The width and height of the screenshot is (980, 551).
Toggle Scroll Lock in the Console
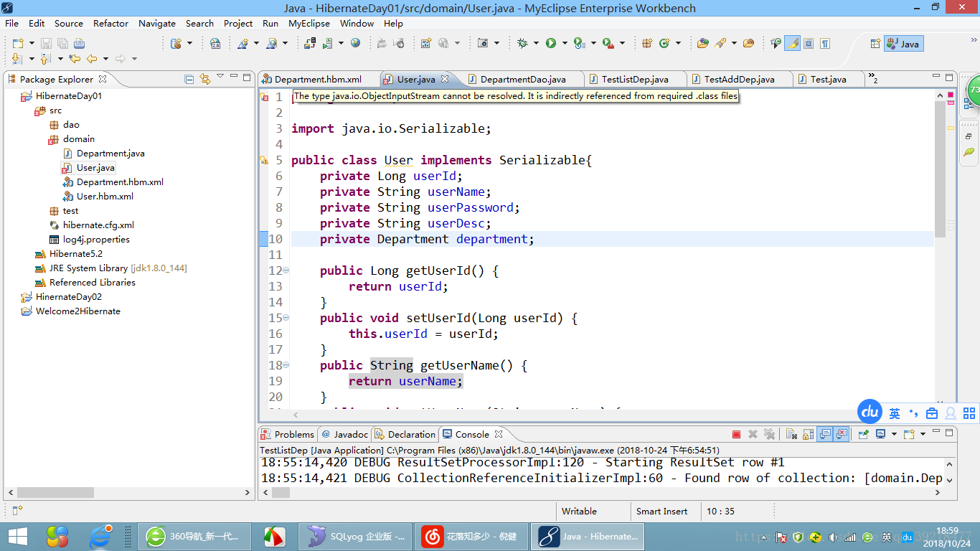point(809,434)
